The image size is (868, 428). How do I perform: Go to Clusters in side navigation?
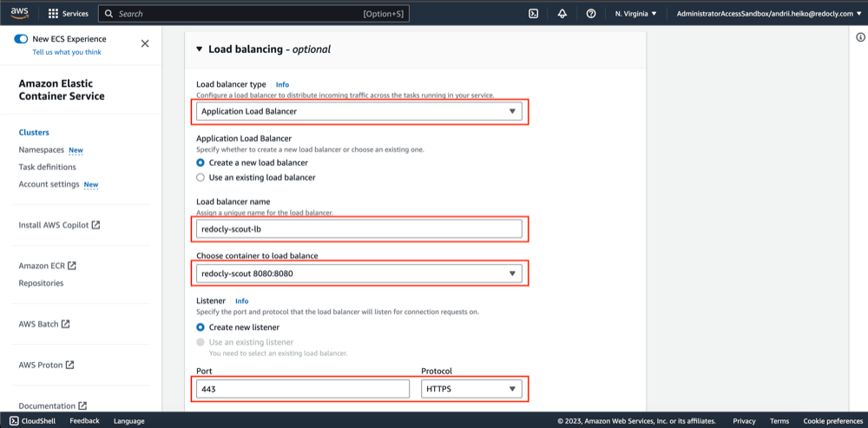point(34,132)
